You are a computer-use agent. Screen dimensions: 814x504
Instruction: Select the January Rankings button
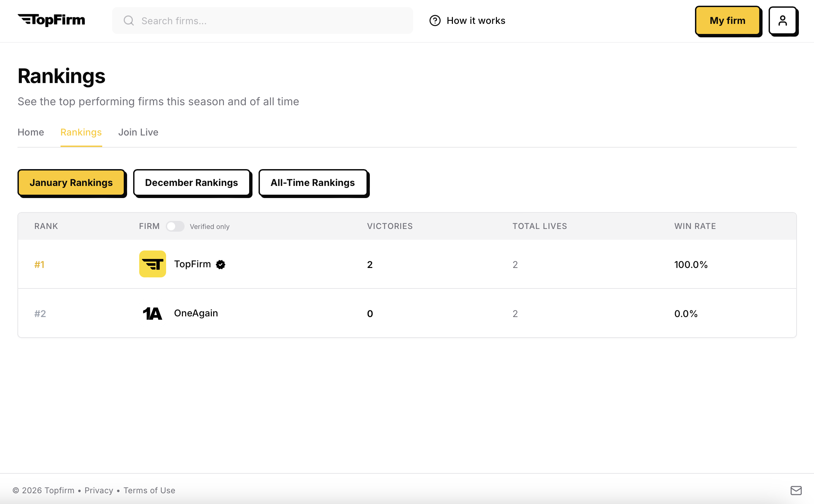[x=71, y=183]
